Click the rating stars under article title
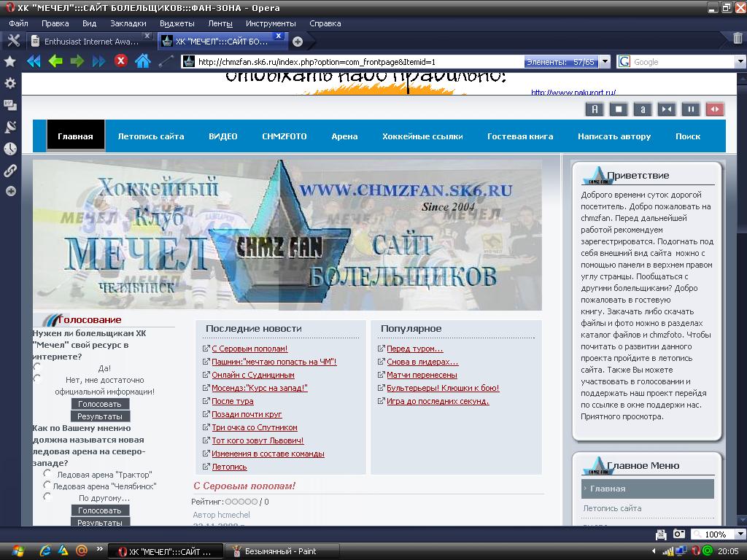This screenshot has width=747, height=560. coord(241,502)
